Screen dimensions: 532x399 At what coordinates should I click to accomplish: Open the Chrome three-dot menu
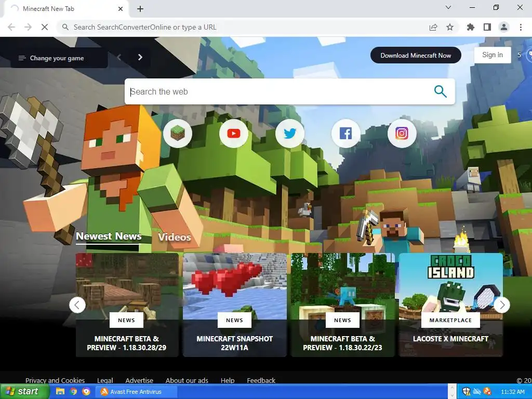coord(521,27)
